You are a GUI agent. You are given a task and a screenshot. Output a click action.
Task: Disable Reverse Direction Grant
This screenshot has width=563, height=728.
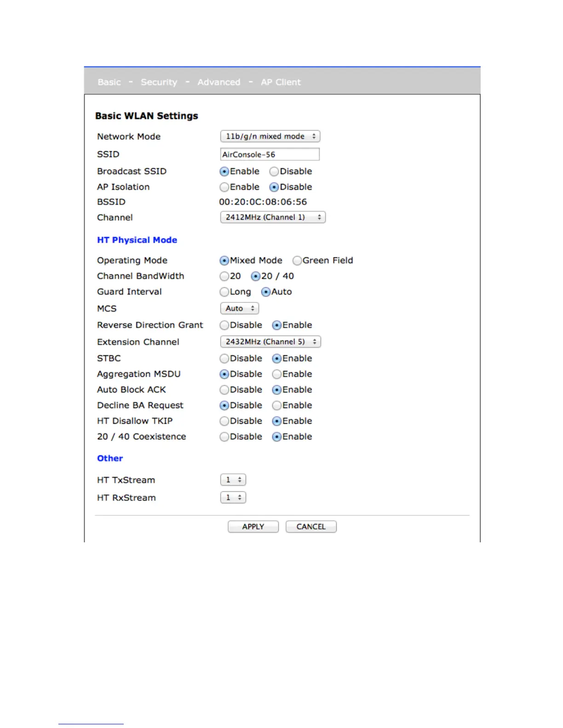[x=224, y=325]
